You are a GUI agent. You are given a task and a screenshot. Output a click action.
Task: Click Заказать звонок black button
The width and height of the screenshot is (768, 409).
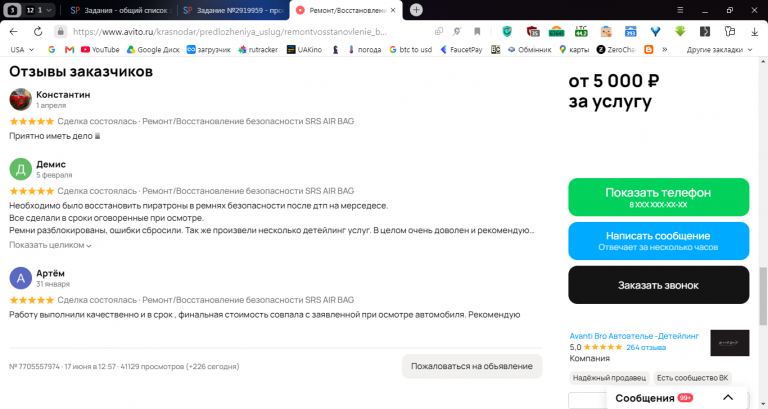pos(658,285)
